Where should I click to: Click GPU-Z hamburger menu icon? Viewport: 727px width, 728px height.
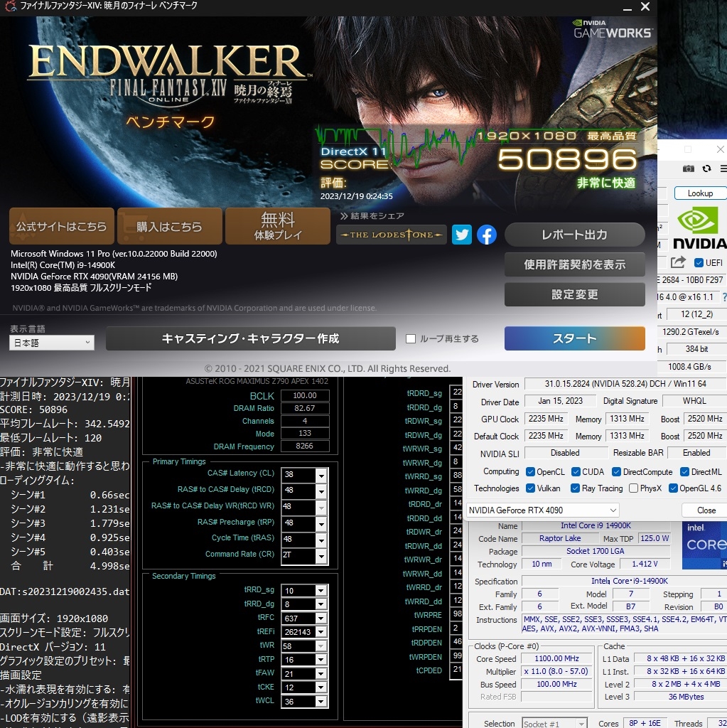pos(723,168)
